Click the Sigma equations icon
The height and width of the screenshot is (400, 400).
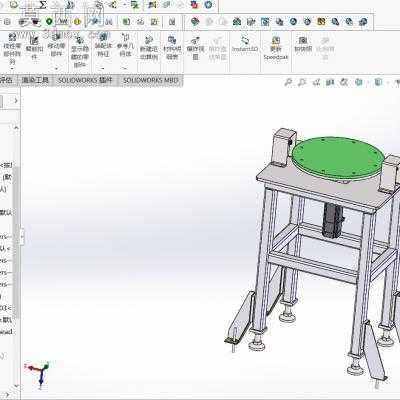(43, 5)
